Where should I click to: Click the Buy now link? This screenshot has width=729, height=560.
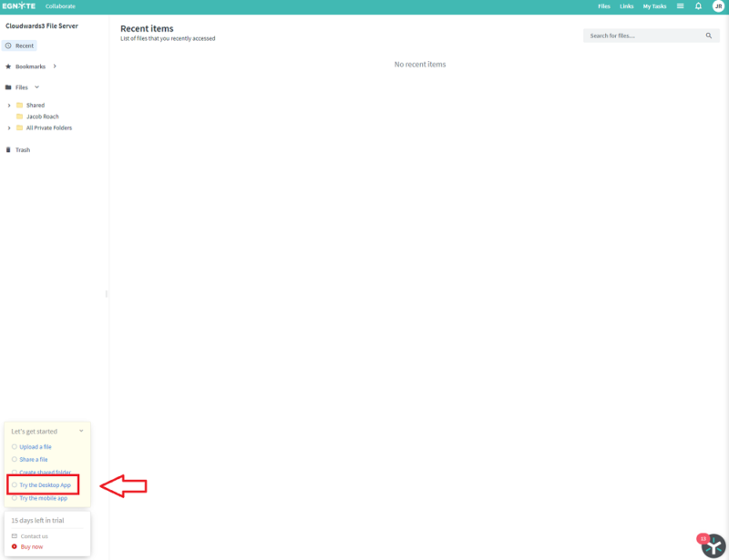pyautogui.click(x=32, y=547)
